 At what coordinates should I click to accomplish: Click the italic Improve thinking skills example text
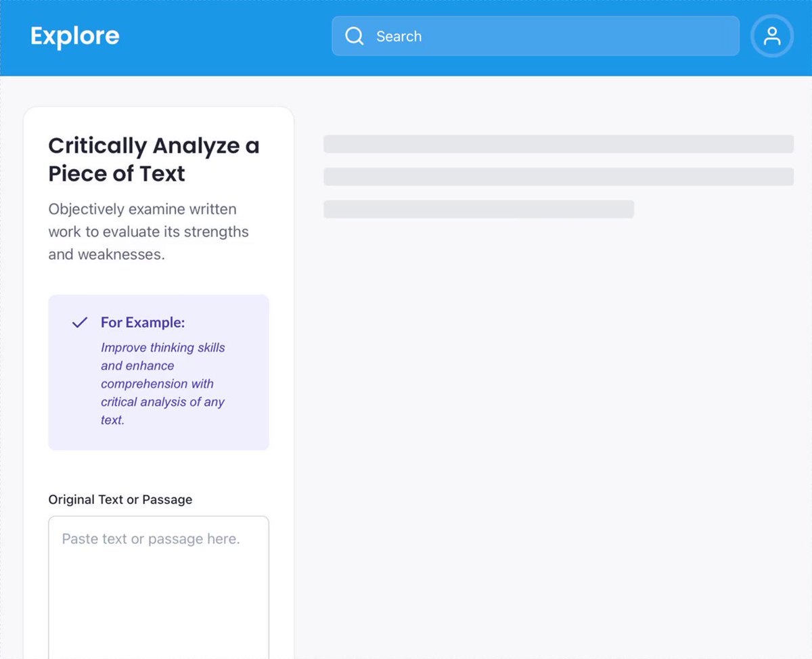tap(163, 384)
